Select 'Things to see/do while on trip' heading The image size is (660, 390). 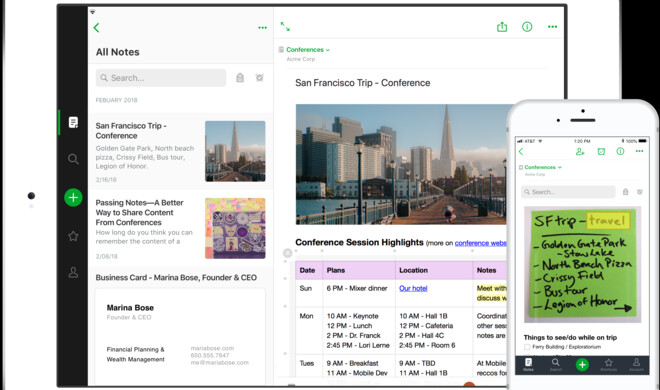pos(570,337)
